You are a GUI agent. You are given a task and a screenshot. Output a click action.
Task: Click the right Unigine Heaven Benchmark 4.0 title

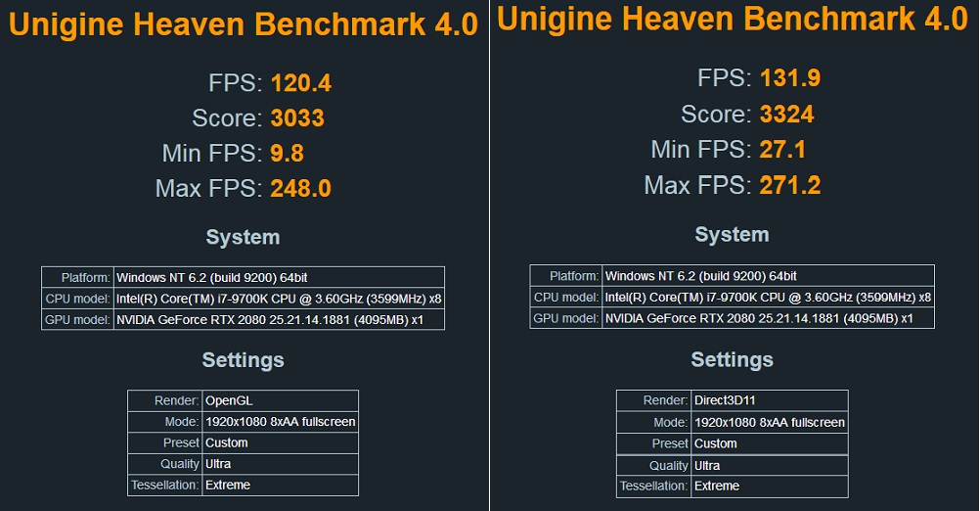[x=733, y=20]
